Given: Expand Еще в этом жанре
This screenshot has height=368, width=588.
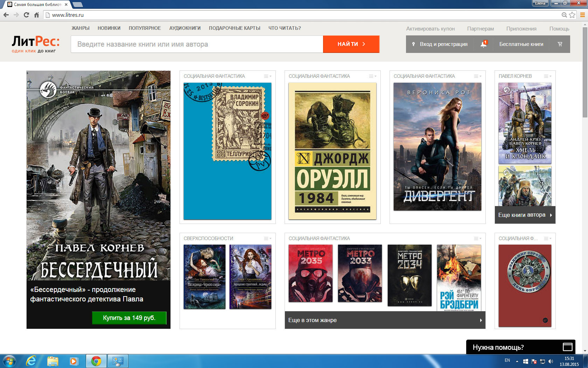Looking at the screenshot, I should click(385, 320).
